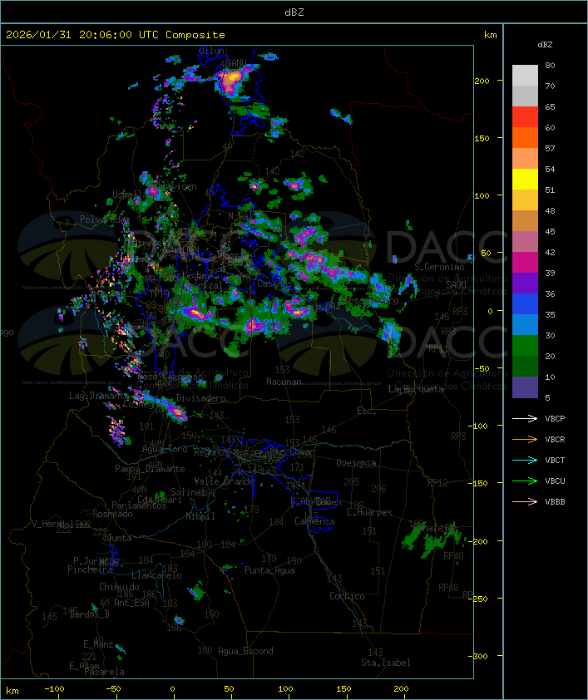
Task: Click the dBZ title at the top
Action: point(294,11)
